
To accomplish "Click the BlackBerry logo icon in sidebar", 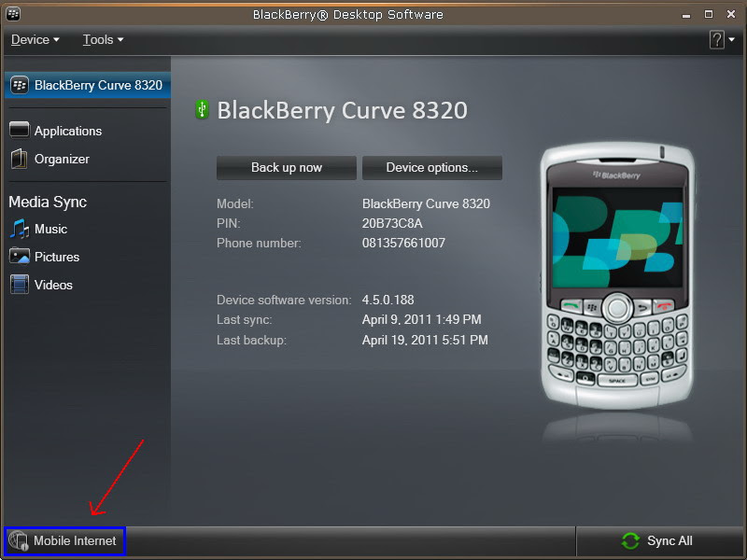I will coord(20,85).
